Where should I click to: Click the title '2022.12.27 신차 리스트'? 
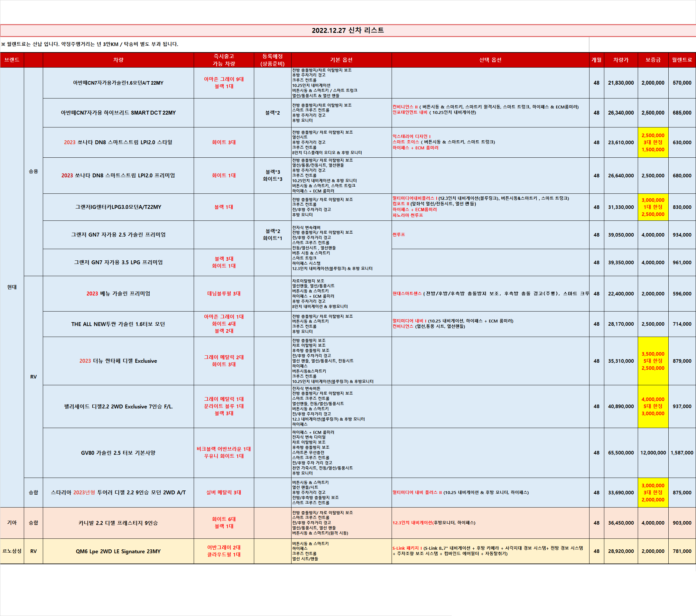[x=348, y=30]
